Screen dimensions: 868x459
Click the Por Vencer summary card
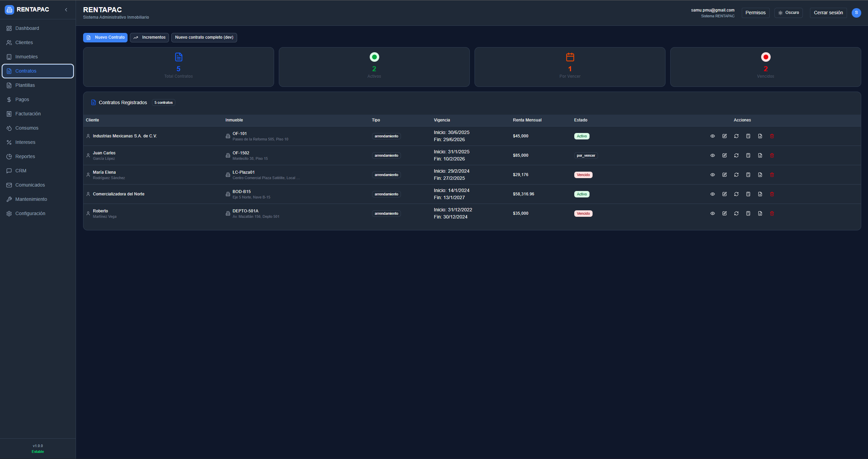point(570,67)
